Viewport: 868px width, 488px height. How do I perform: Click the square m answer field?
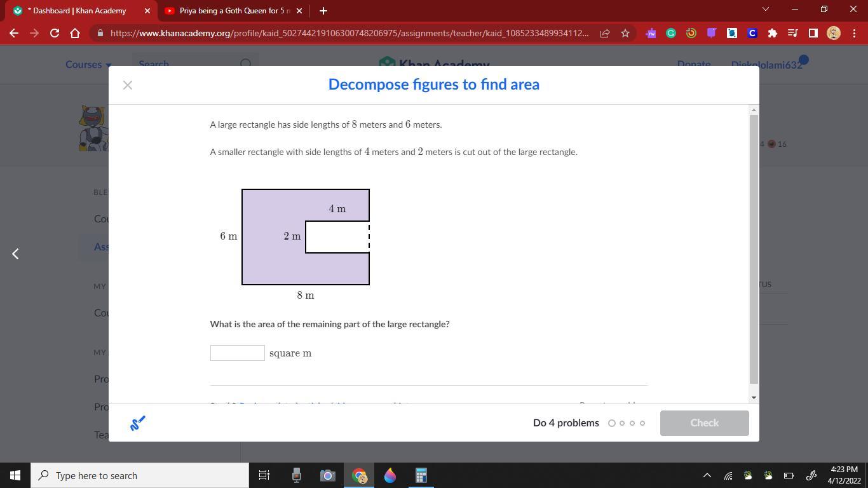click(x=237, y=353)
